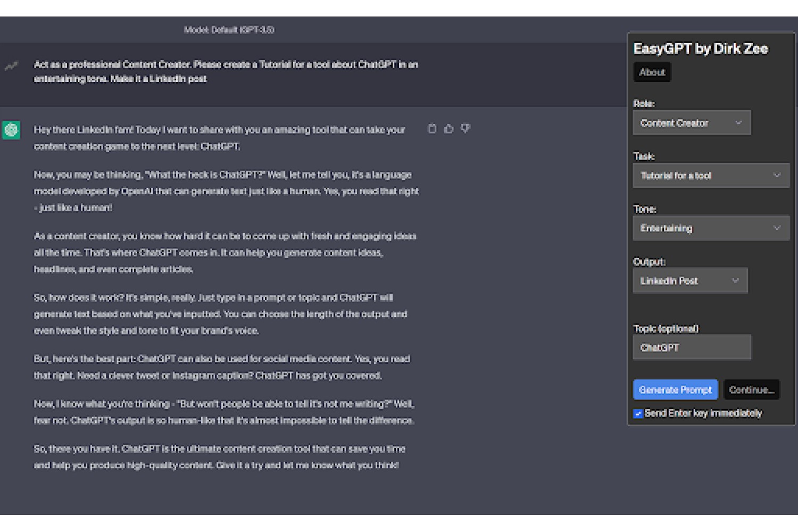Click the ChatGPT green logo avatar
The height and width of the screenshot is (532, 798).
pyautogui.click(x=11, y=130)
